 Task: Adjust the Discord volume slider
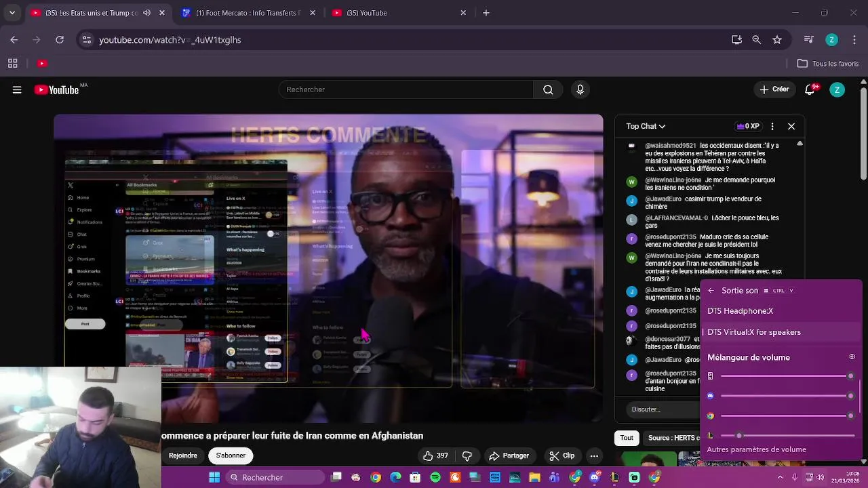(x=786, y=396)
